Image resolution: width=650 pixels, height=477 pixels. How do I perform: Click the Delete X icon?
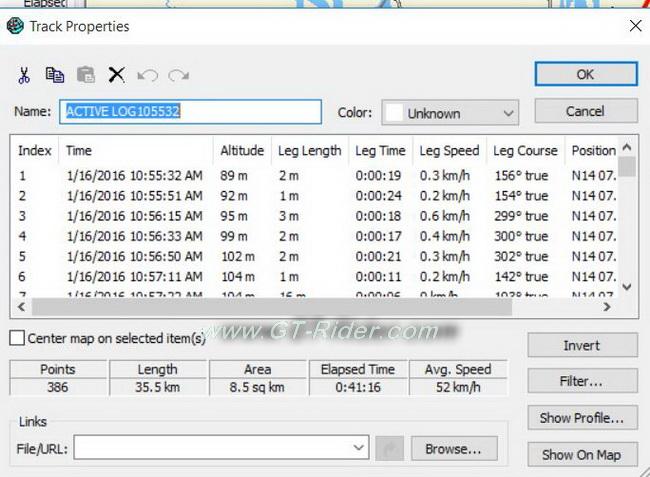[x=116, y=75]
